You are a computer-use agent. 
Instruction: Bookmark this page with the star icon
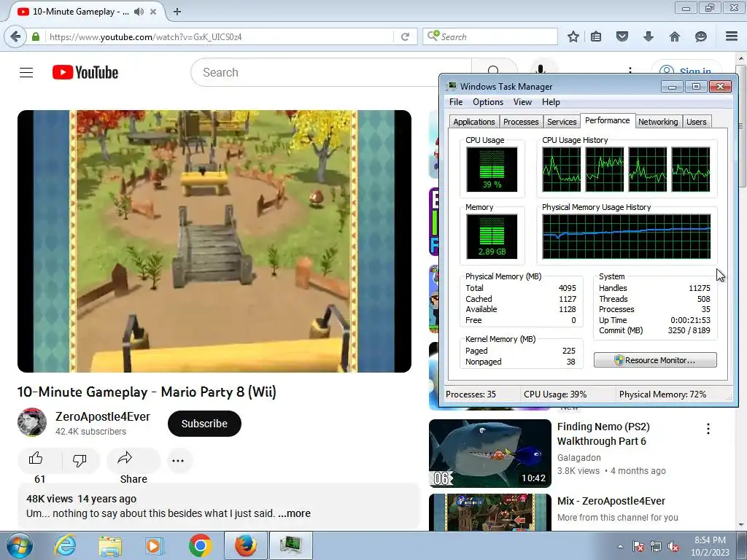tap(573, 36)
